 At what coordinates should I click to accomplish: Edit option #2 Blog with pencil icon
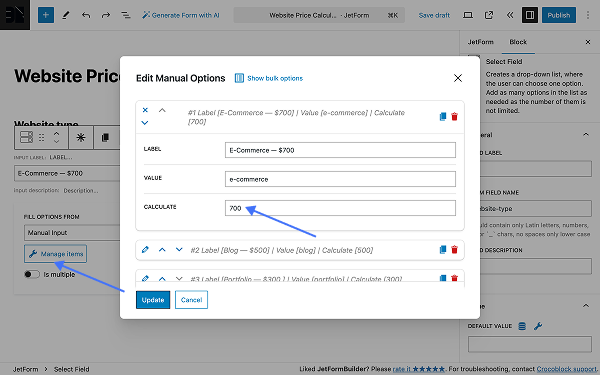[x=145, y=250]
